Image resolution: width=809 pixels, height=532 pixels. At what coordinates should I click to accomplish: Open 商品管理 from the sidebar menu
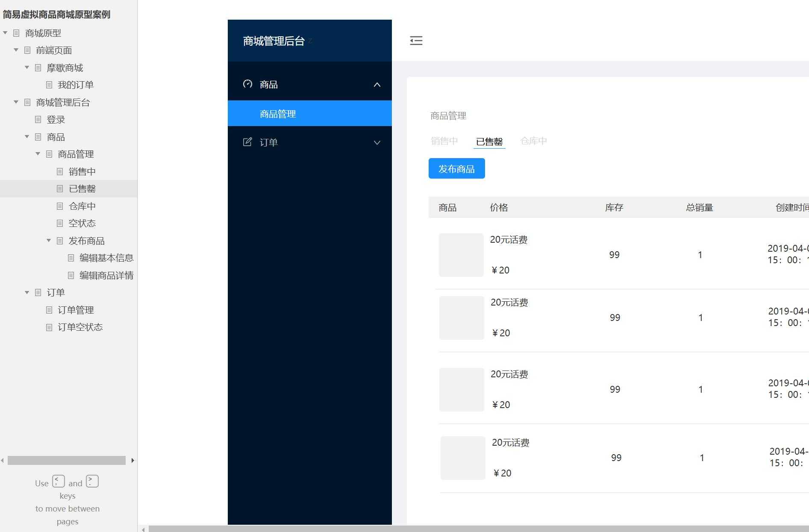pyautogui.click(x=277, y=113)
